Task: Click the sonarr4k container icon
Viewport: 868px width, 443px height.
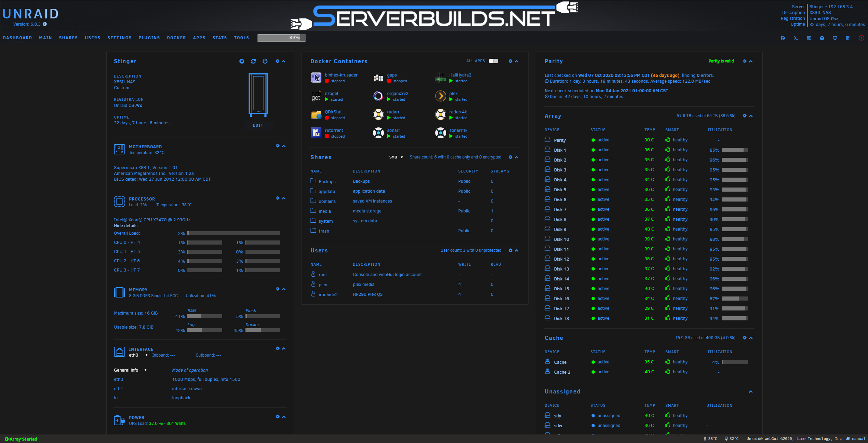Action: point(440,133)
